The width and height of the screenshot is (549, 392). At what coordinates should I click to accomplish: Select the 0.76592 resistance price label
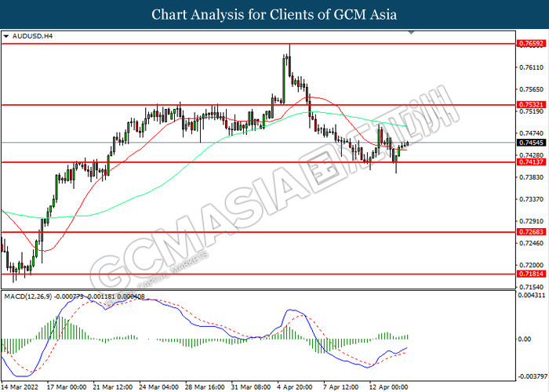[532, 44]
